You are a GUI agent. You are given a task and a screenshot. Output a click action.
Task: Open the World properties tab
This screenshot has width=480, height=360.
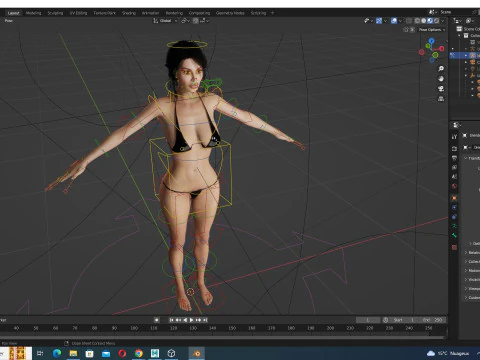click(454, 186)
